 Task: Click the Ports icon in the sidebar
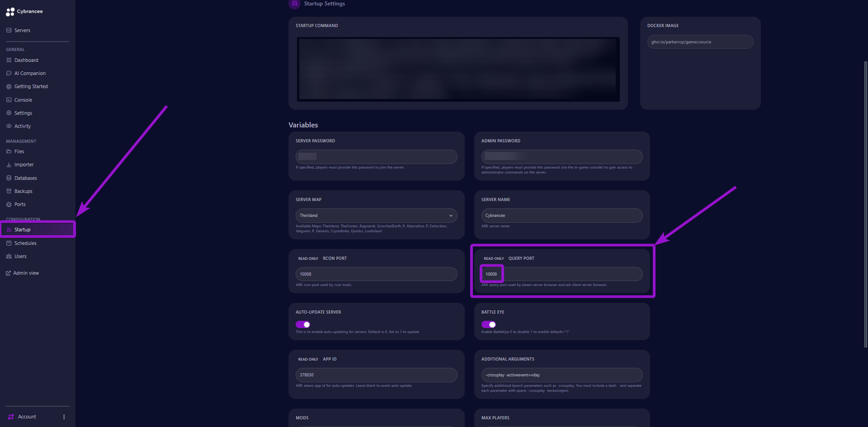click(x=9, y=204)
